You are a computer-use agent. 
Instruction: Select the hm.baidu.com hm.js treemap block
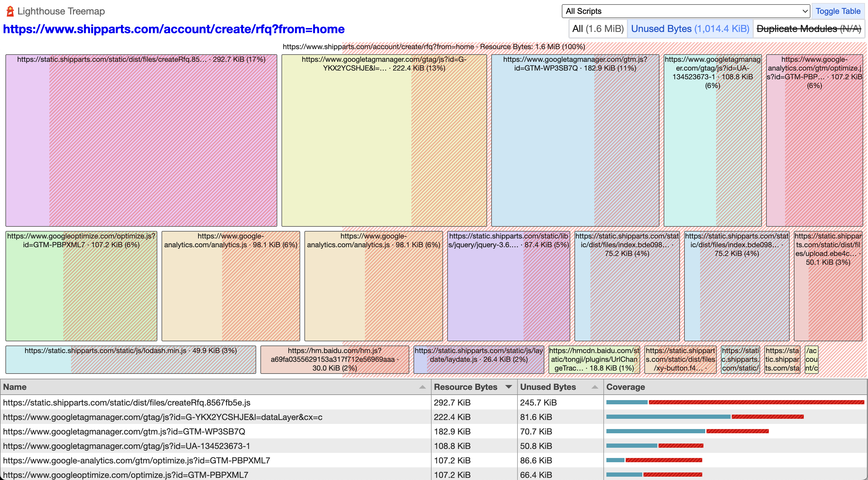pyautogui.click(x=334, y=360)
